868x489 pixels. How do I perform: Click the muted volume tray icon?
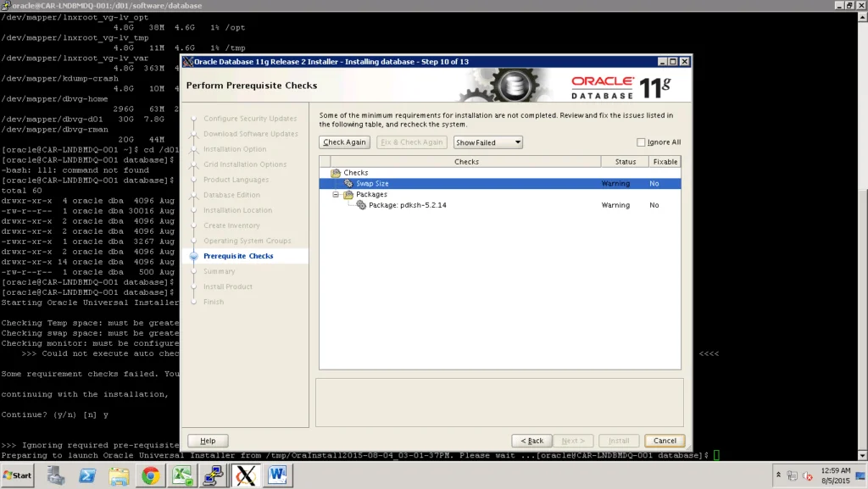coord(808,475)
